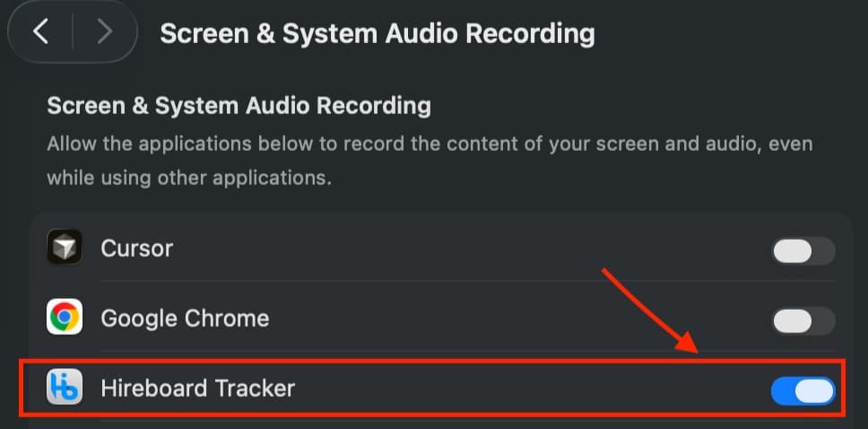868x429 pixels.
Task: Click the Google Chrome app icon
Action: (x=65, y=317)
